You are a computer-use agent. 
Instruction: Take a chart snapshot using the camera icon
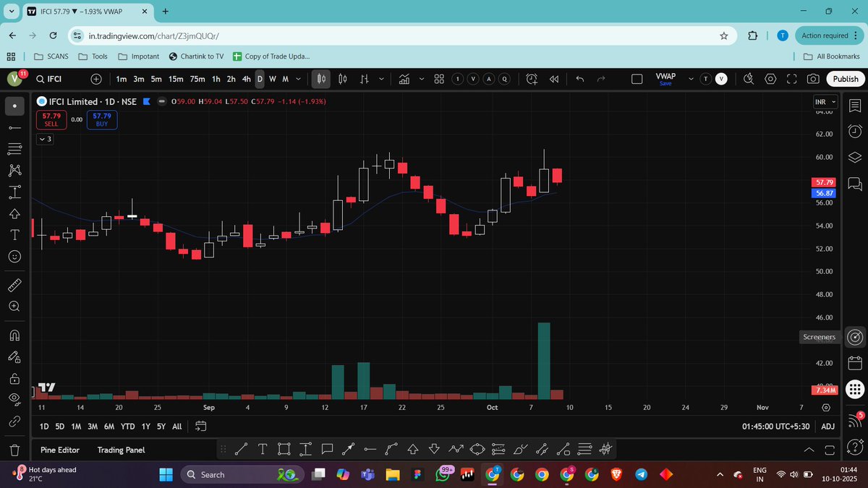click(812, 79)
